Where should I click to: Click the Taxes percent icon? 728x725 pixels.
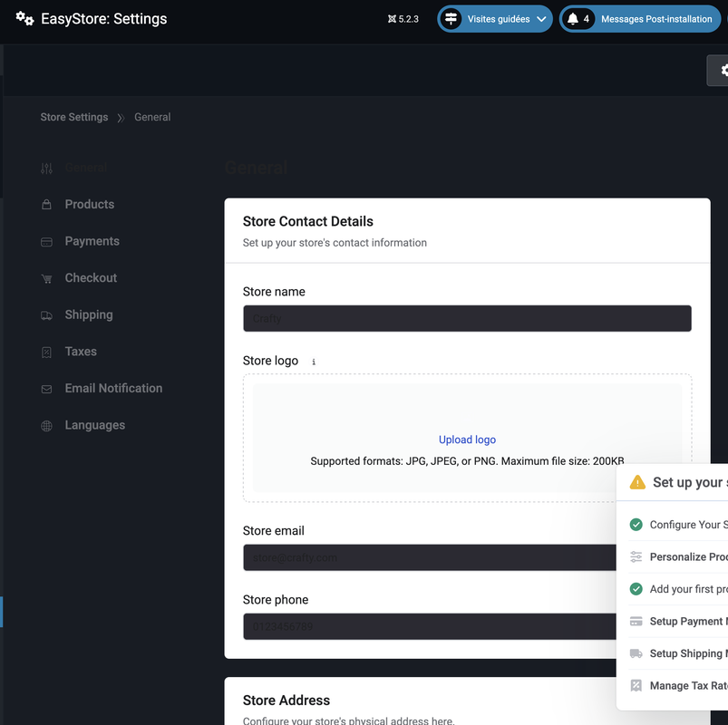(x=46, y=353)
